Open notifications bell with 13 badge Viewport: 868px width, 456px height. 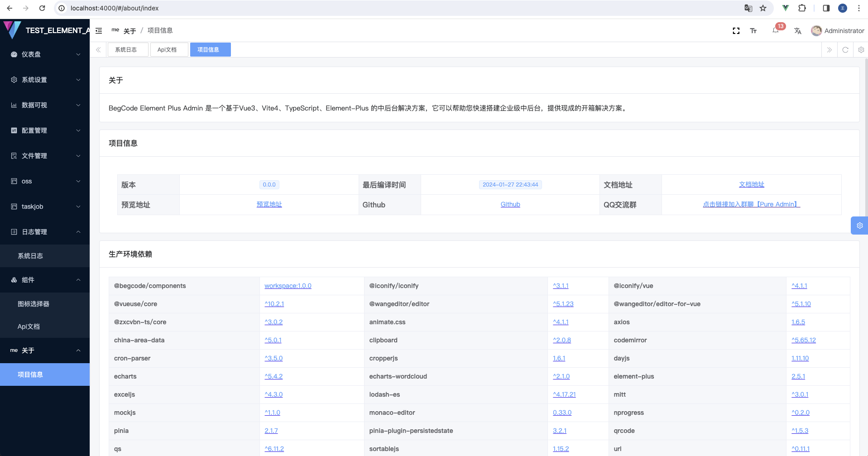[776, 30]
